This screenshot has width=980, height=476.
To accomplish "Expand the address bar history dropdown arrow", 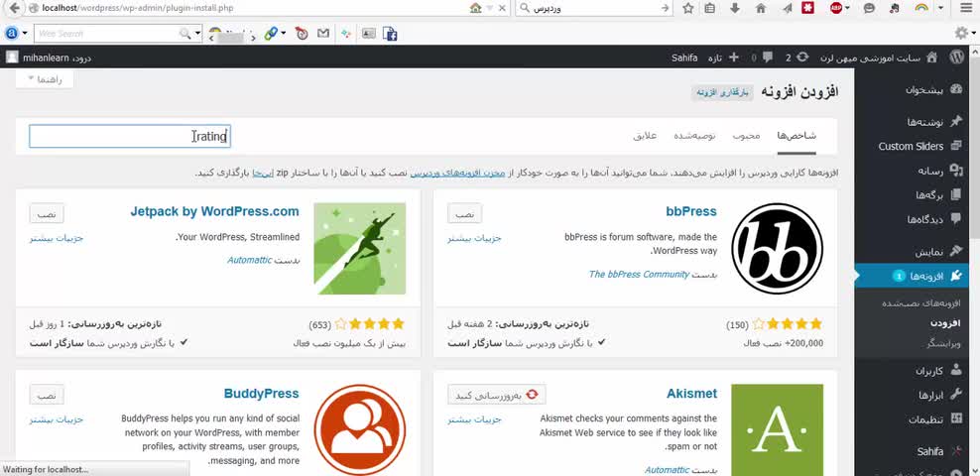I will pos(490,8).
